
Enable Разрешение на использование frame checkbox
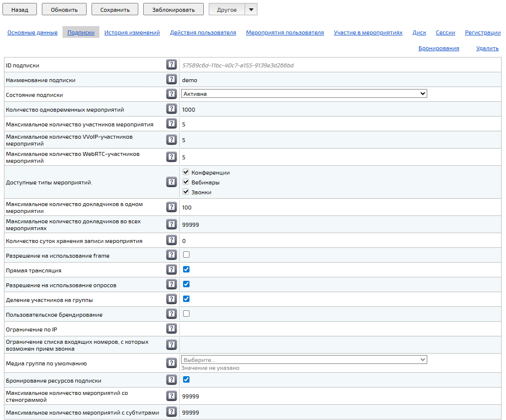(x=186, y=255)
